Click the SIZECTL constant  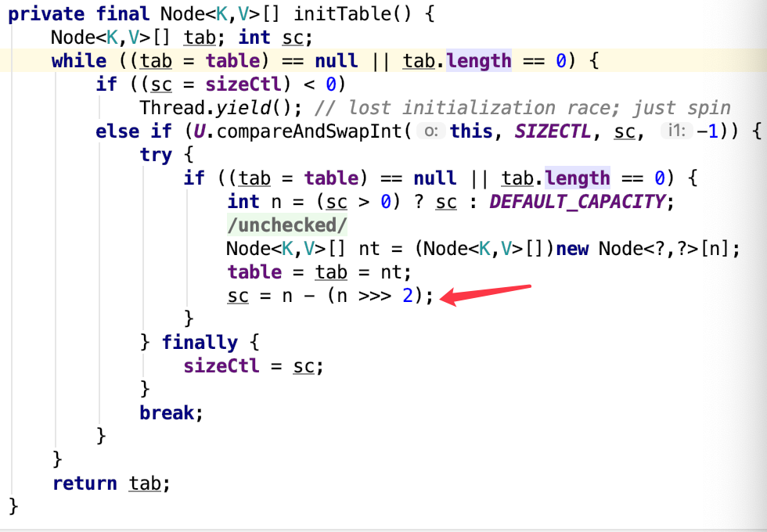click(553, 131)
